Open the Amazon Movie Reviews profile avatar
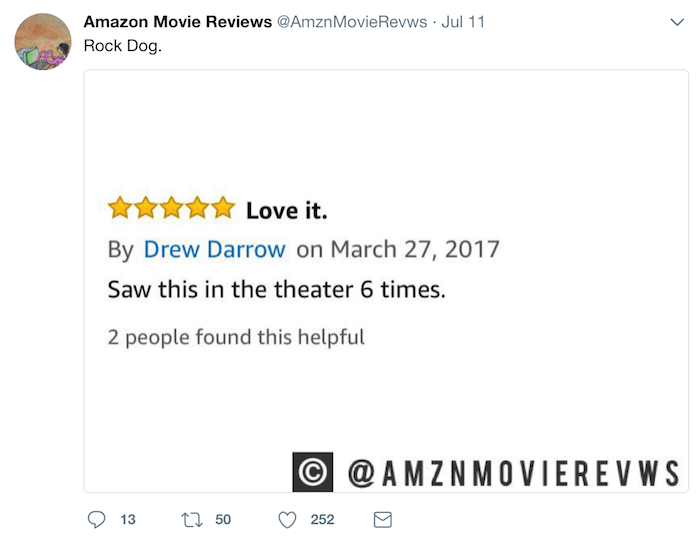This screenshot has height=541, width=700. pos(43,42)
